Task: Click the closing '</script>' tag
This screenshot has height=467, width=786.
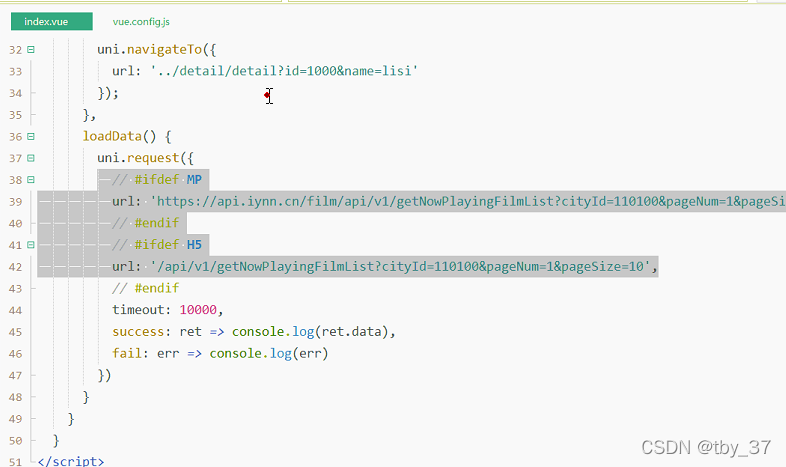Action: click(71, 461)
